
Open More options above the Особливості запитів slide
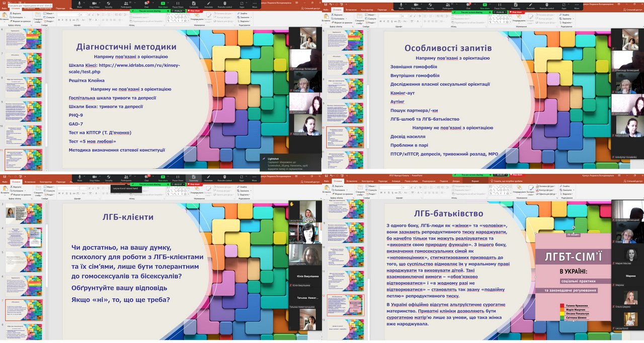pos(577,6)
